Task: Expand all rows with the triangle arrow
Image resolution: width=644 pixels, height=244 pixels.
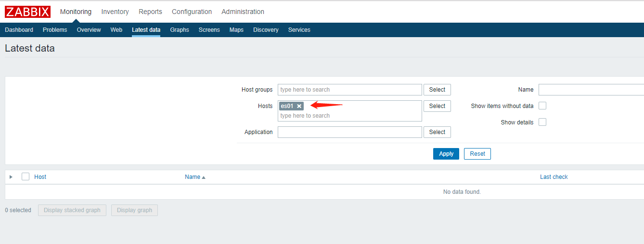Action: click(x=11, y=177)
